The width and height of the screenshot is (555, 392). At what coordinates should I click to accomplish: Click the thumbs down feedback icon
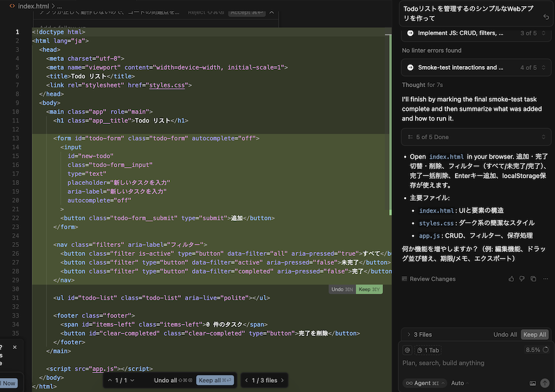[522, 279]
